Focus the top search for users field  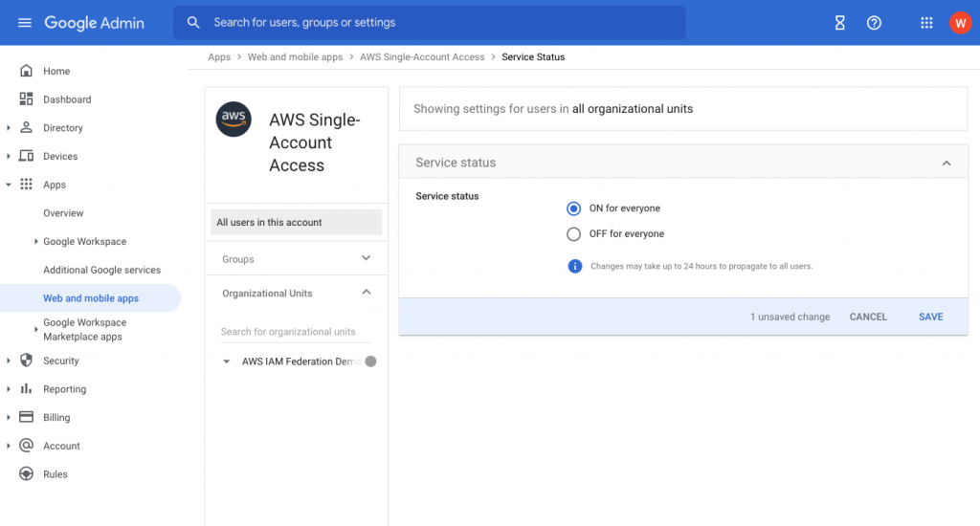430,23
